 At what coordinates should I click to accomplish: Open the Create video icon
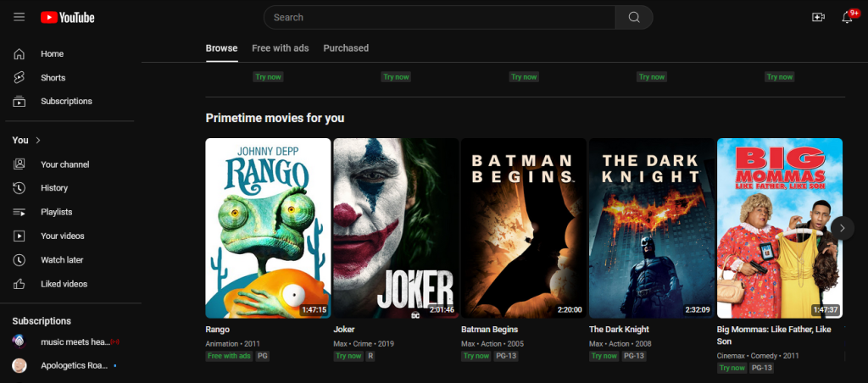(x=818, y=17)
